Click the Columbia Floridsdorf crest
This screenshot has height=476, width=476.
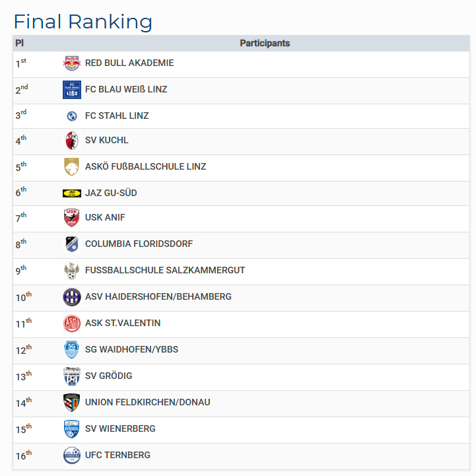71,244
